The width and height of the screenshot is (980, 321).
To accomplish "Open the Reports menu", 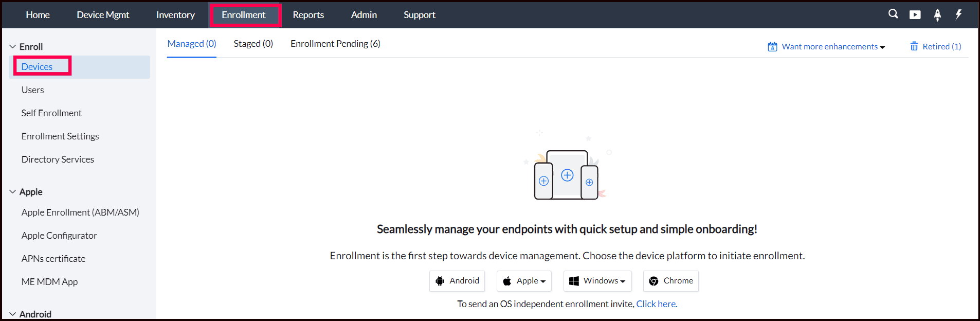I will tap(308, 15).
